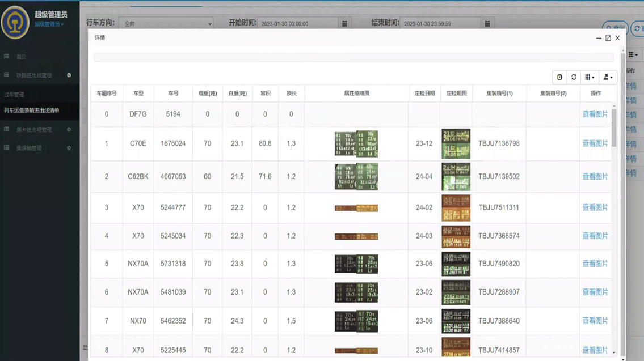
Task: Open the export data dropdown
Action: coord(607,77)
